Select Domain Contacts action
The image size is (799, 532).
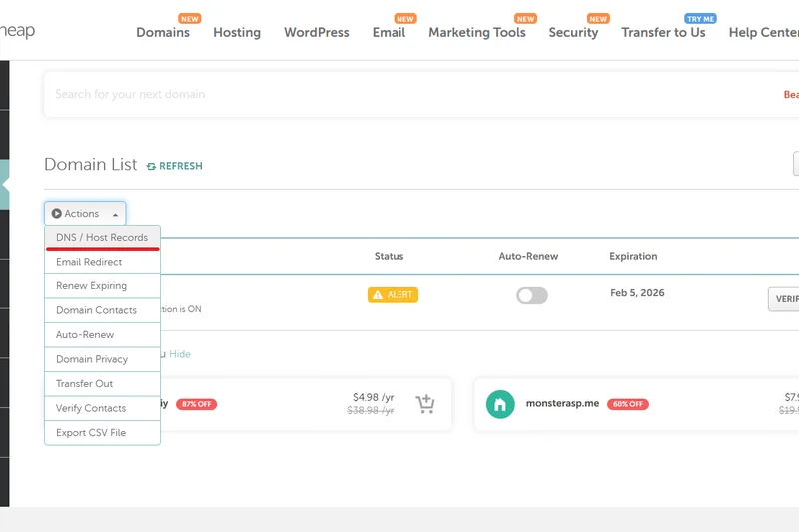click(103, 310)
